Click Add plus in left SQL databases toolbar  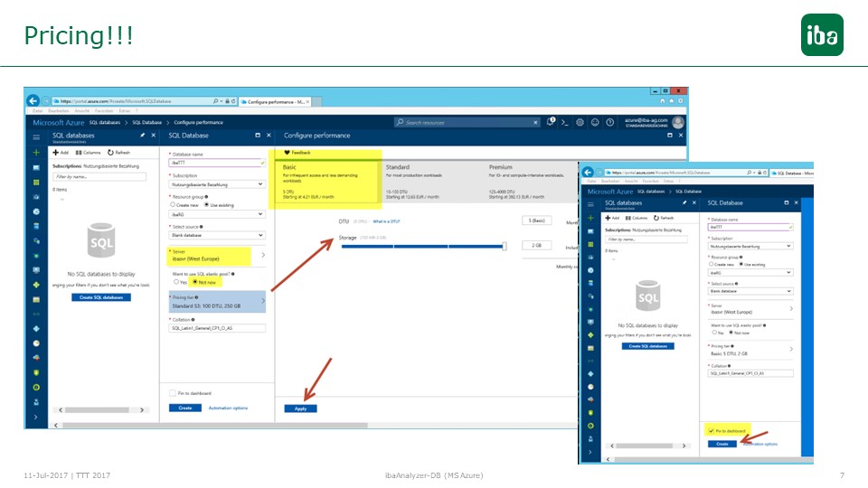[61, 152]
